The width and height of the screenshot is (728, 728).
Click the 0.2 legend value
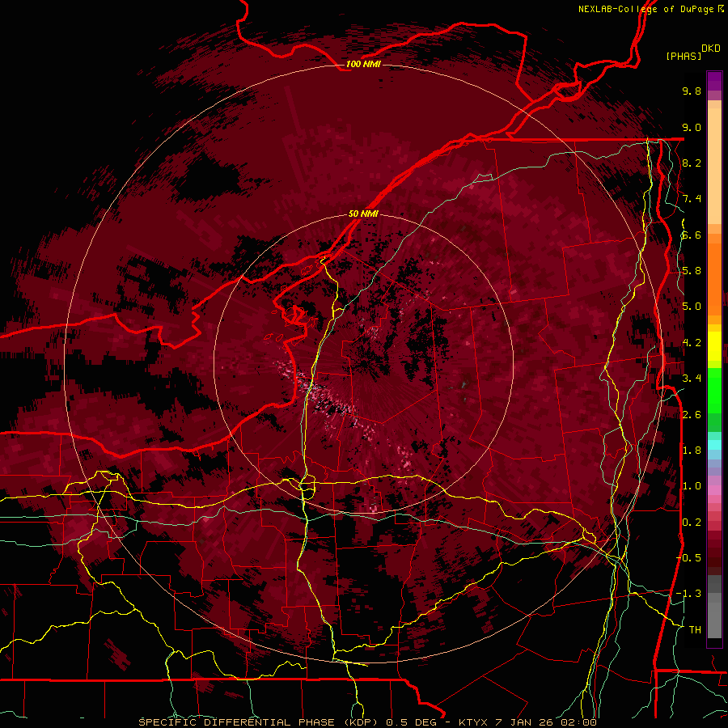coord(692,523)
